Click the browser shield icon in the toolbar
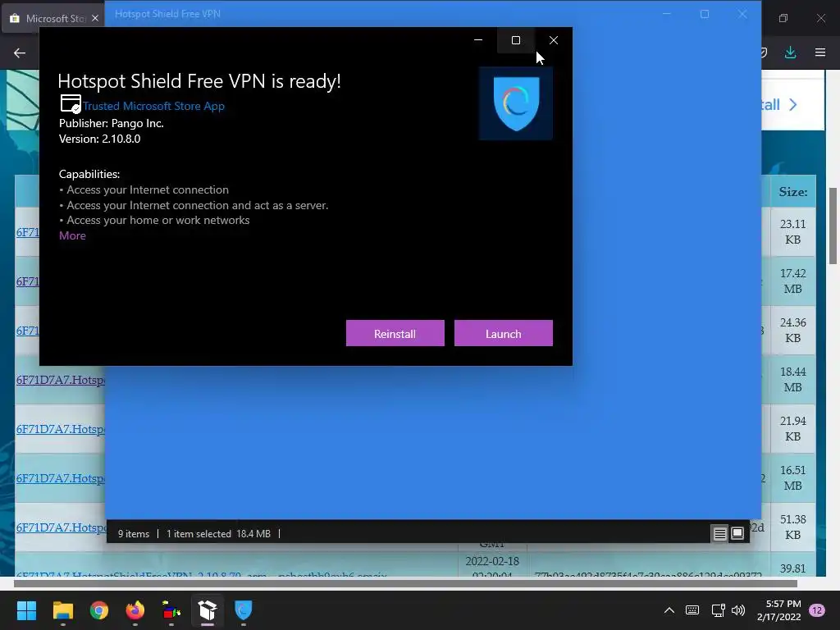The height and width of the screenshot is (630, 840). point(764,52)
